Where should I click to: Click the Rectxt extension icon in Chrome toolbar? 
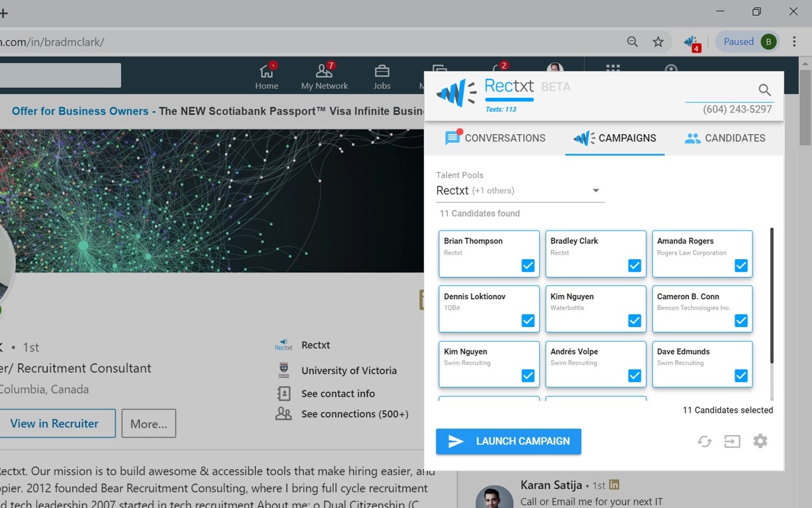[691, 43]
